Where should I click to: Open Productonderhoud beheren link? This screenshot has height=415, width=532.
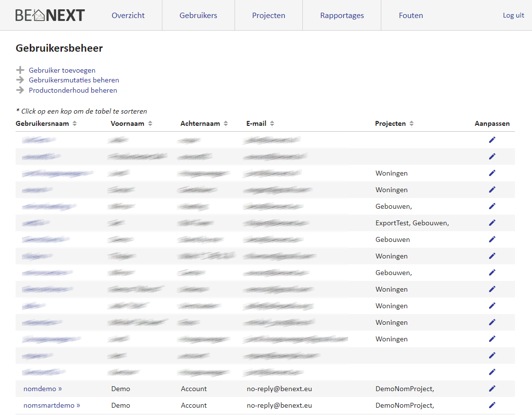[x=73, y=90]
